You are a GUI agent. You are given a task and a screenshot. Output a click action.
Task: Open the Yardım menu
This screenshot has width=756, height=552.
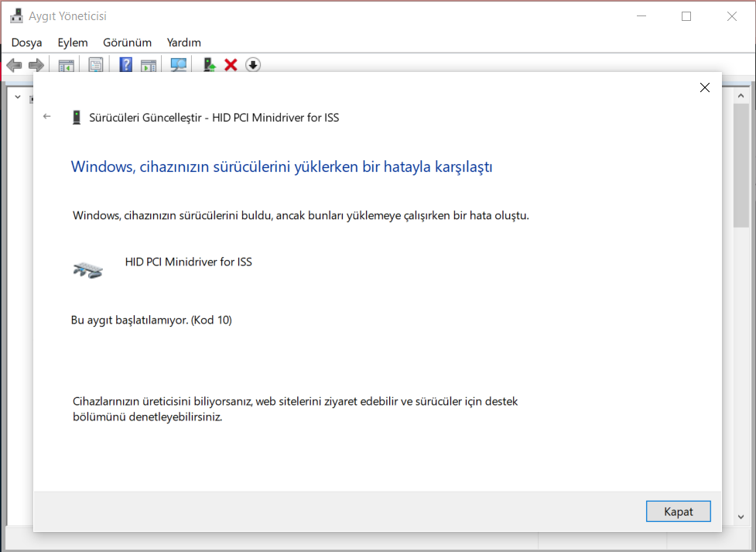point(183,43)
